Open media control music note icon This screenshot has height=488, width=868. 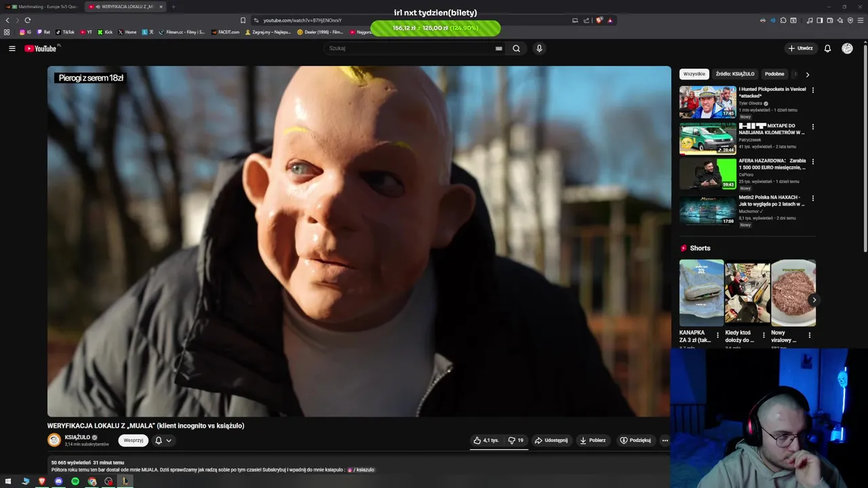click(810, 20)
